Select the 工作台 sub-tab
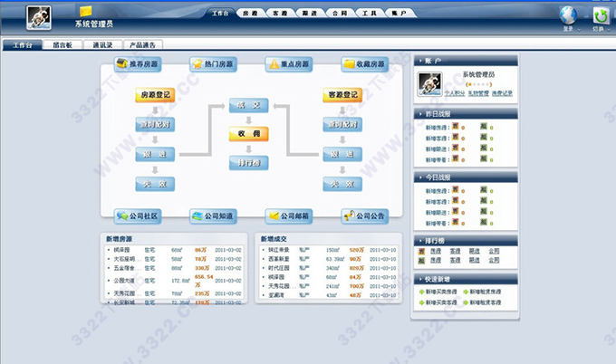 23,45
